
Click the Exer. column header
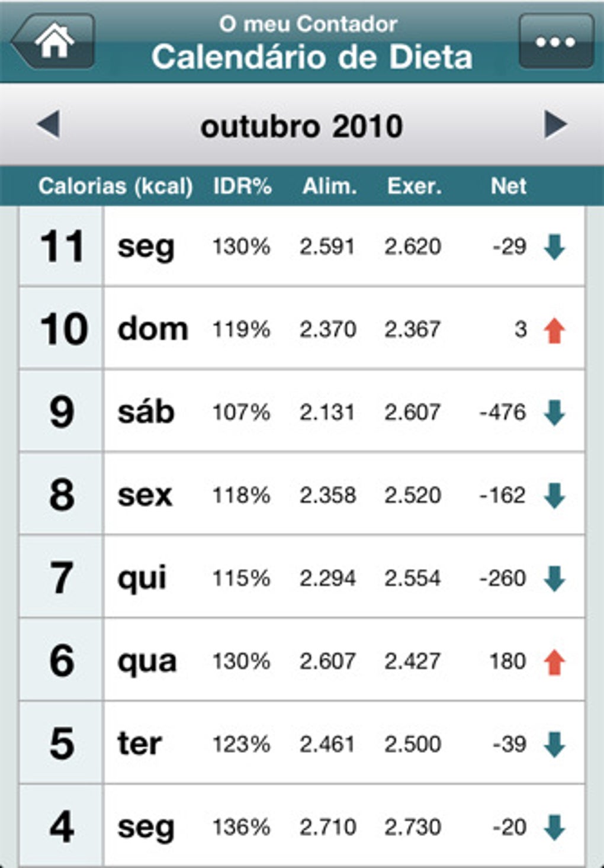[x=414, y=187]
